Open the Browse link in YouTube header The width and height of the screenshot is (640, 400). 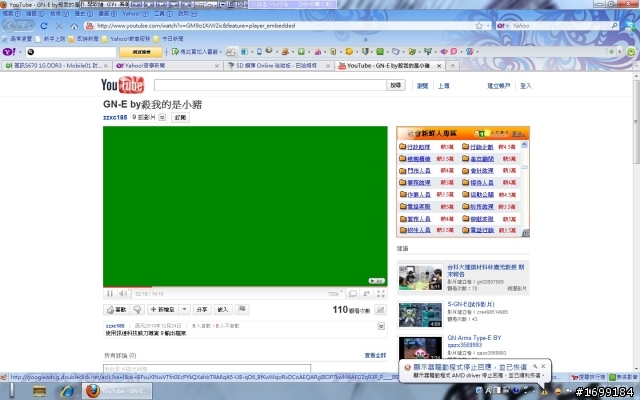click(422, 86)
